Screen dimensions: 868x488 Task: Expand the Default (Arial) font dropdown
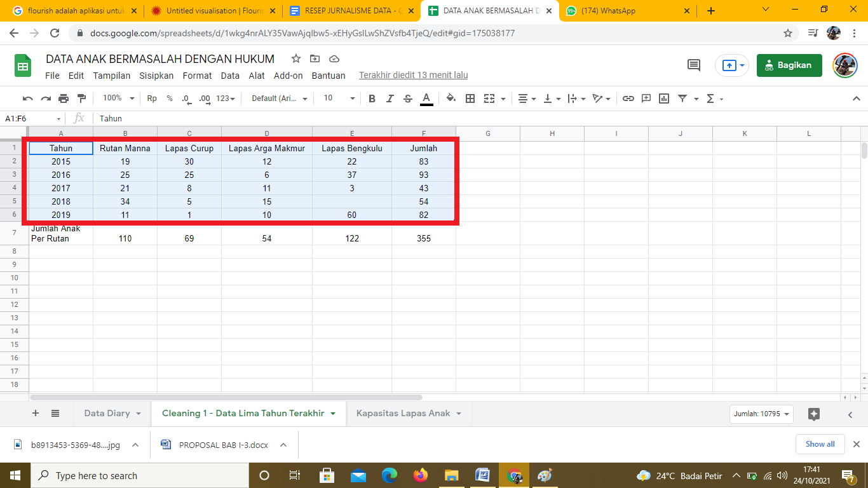pyautogui.click(x=280, y=98)
